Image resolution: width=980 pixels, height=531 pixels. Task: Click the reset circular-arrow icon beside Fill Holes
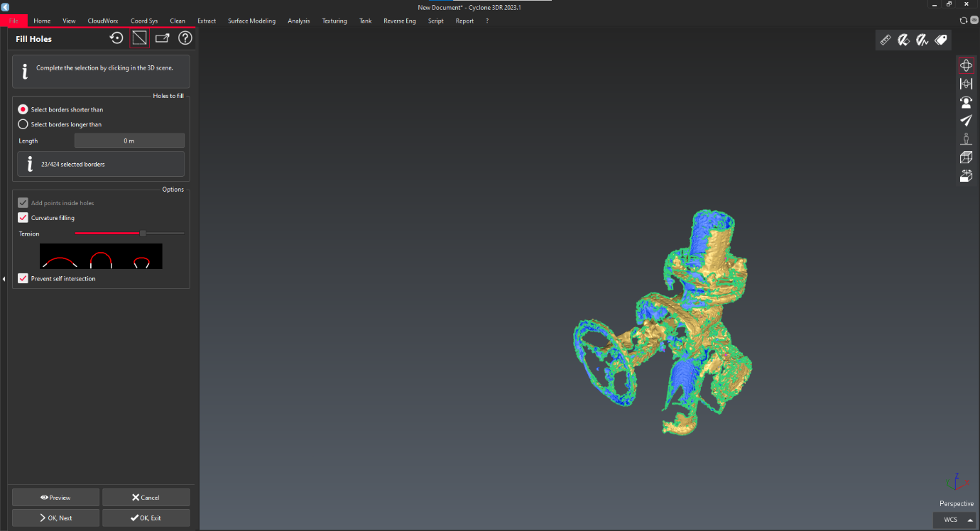[117, 38]
